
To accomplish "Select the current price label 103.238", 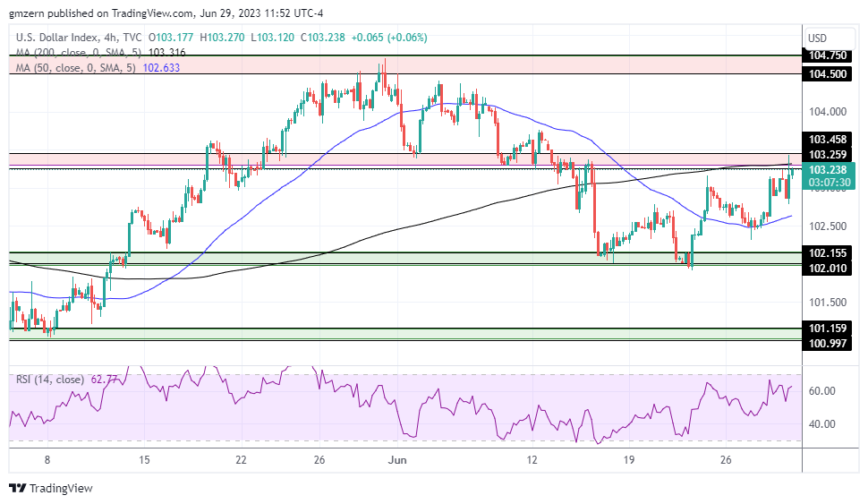I will pos(827,170).
